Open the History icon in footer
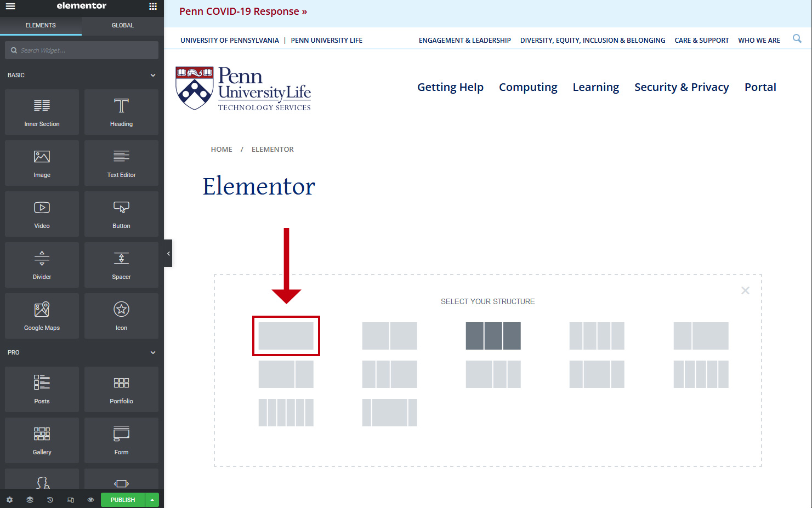 50,500
